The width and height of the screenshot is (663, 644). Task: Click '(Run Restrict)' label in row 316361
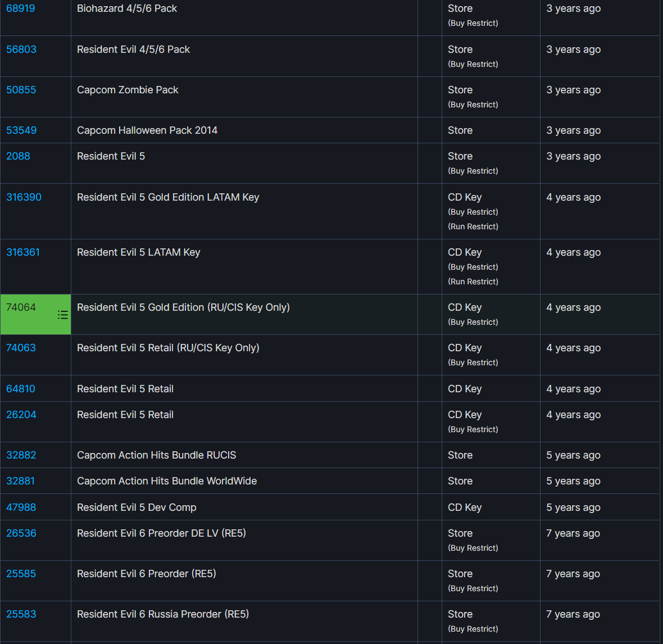[473, 282]
